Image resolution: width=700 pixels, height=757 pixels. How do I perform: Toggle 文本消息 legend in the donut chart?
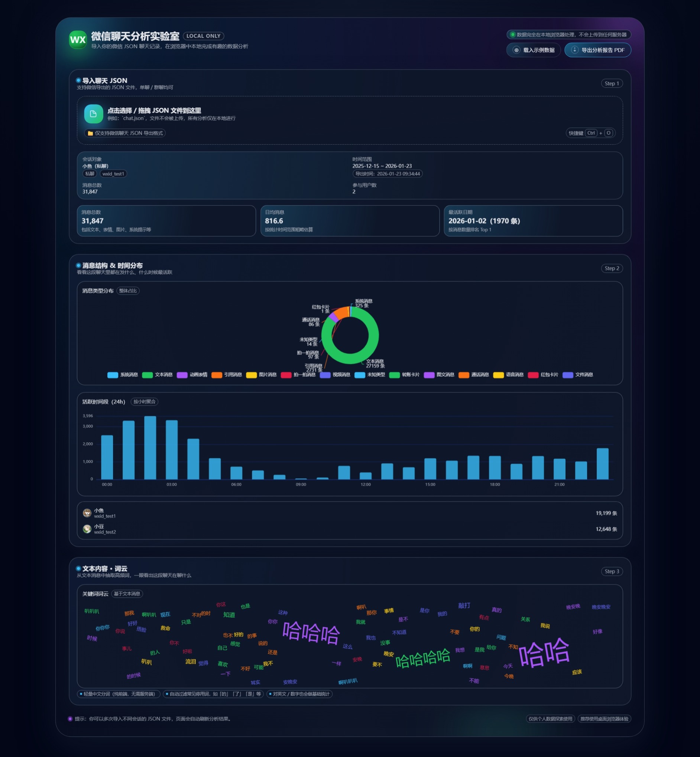pos(157,375)
